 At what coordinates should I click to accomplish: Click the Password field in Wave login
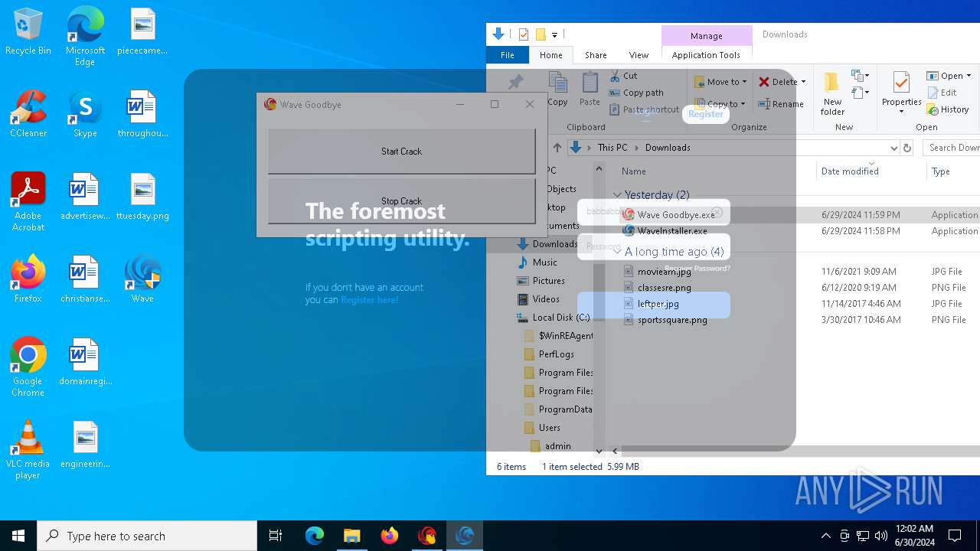coord(654,246)
